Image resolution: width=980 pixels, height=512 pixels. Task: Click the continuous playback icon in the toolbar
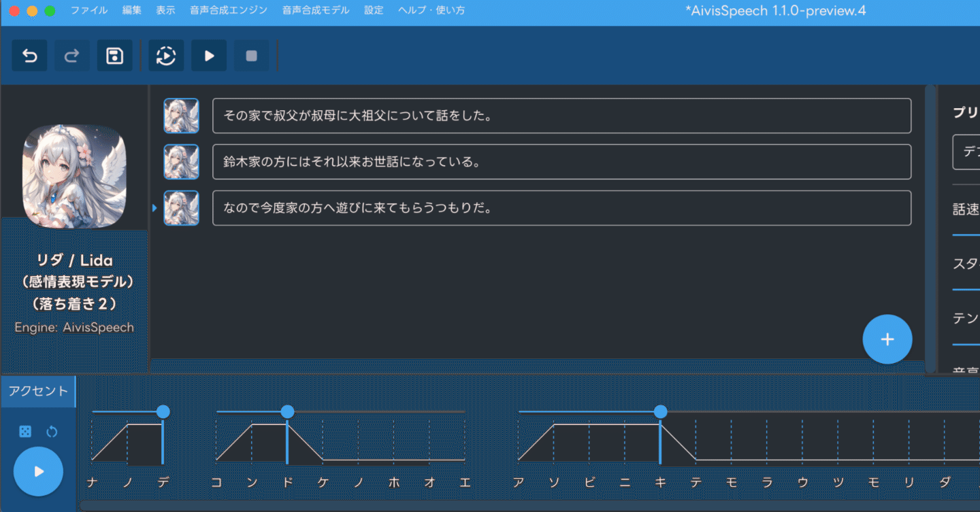[x=166, y=55]
